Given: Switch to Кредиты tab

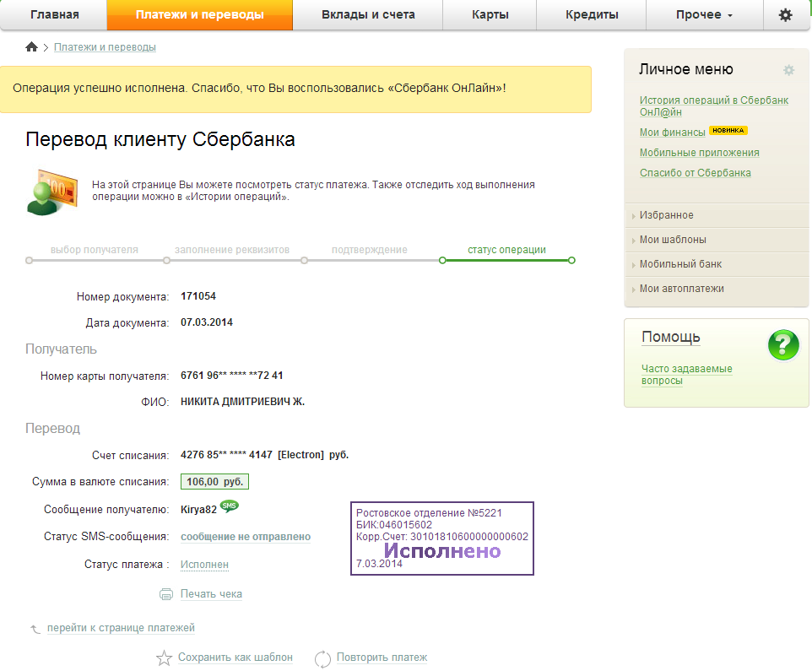Looking at the screenshot, I should 592,14.
